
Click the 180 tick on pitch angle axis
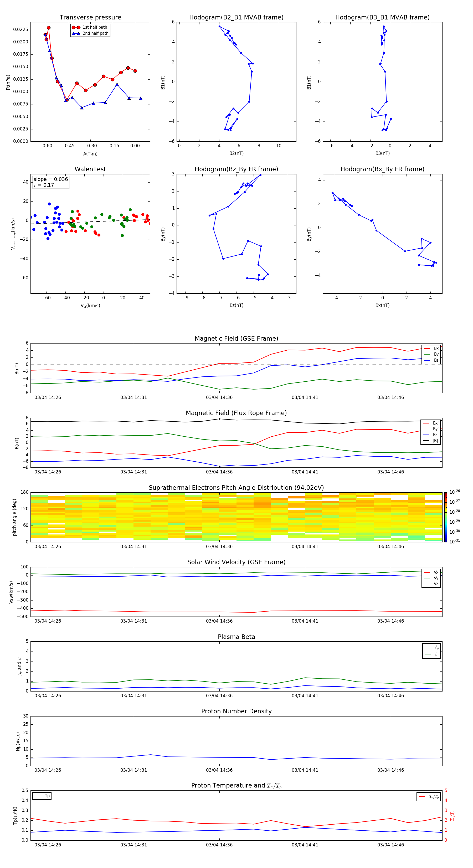click(25, 492)
